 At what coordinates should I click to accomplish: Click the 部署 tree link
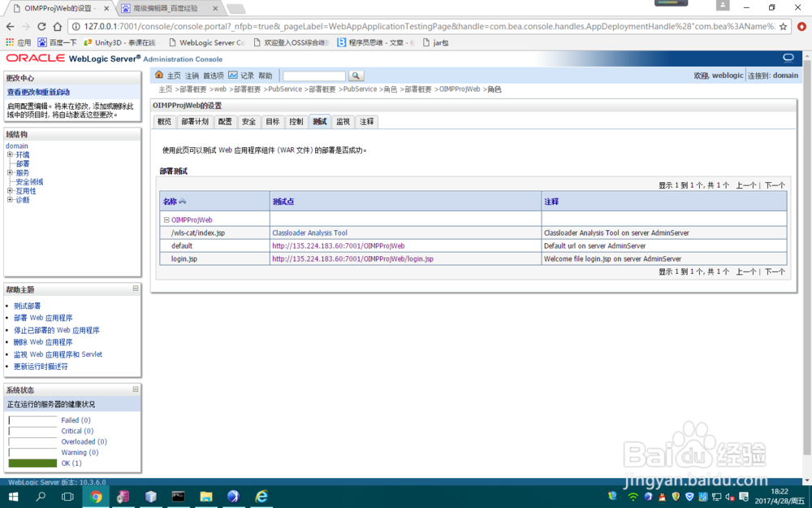coord(23,164)
